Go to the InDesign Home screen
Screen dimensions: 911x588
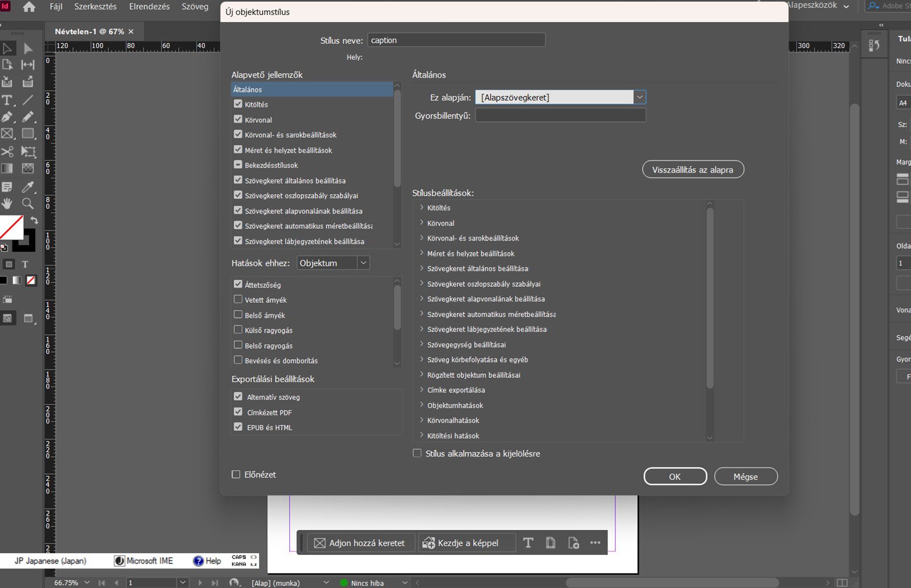tap(28, 7)
